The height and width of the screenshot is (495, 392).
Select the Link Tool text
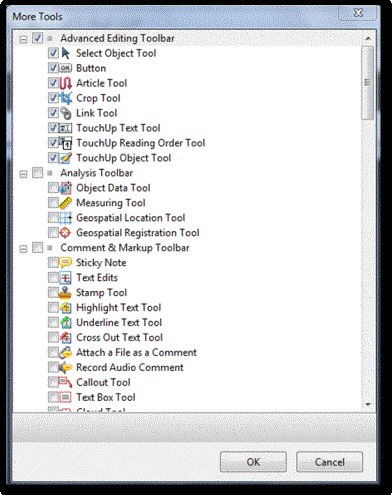[97, 113]
